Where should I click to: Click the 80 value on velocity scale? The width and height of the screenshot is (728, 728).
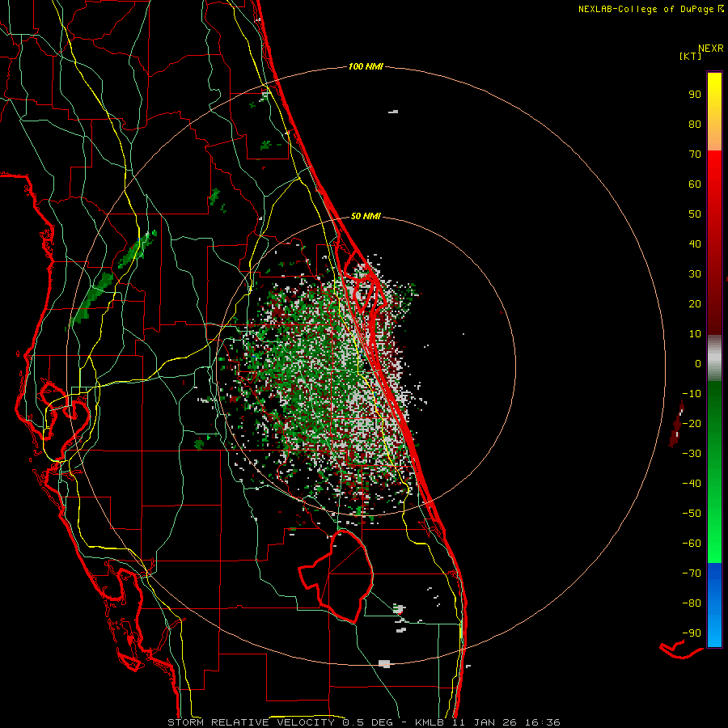pyautogui.click(x=695, y=125)
